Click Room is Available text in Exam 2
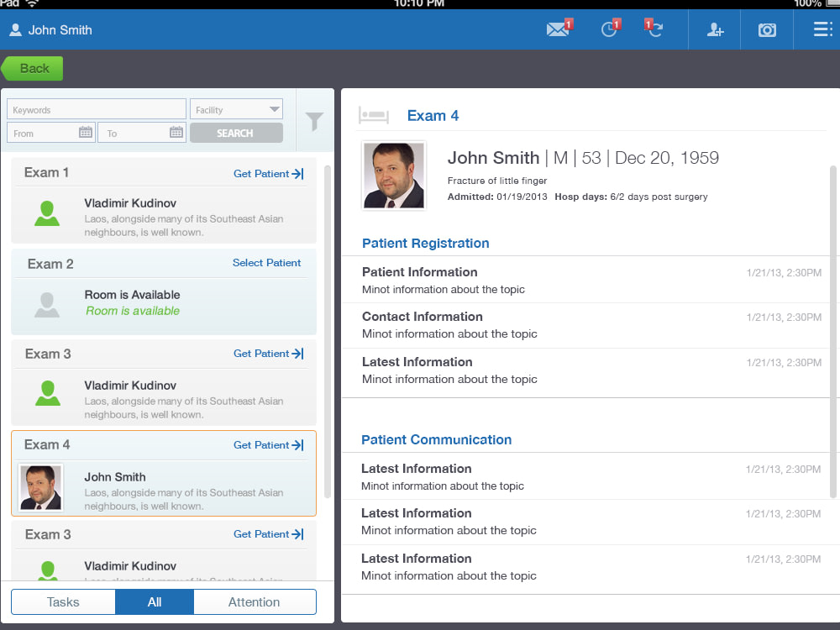 (x=133, y=295)
